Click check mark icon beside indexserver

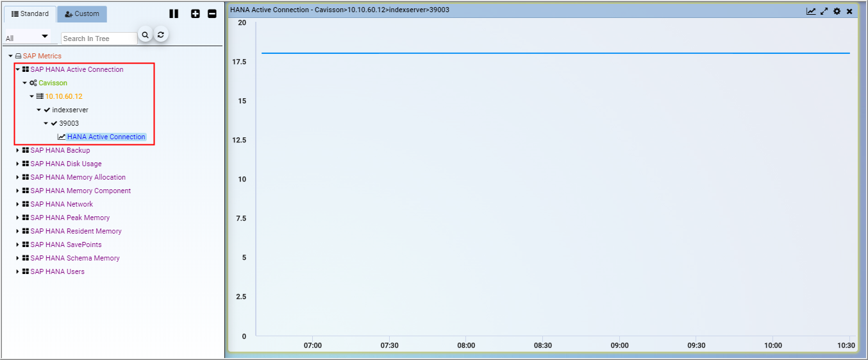47,110
